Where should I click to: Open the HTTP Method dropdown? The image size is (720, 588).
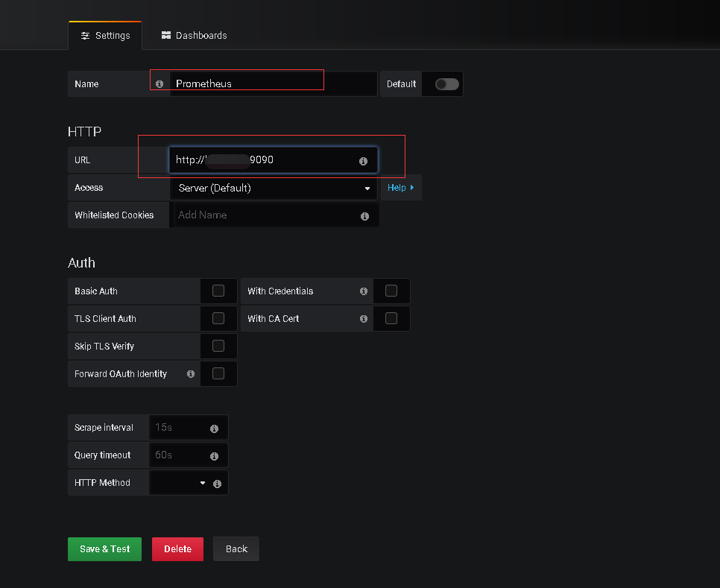[x=180, y=483]
